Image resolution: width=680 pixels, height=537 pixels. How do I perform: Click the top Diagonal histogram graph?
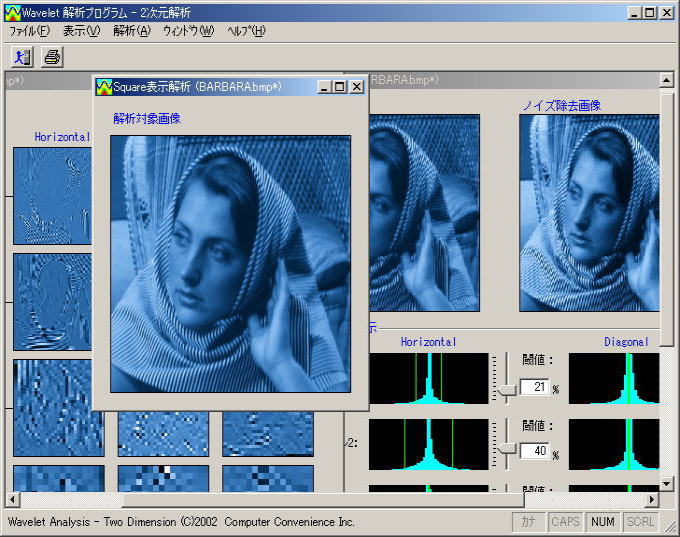614,379
